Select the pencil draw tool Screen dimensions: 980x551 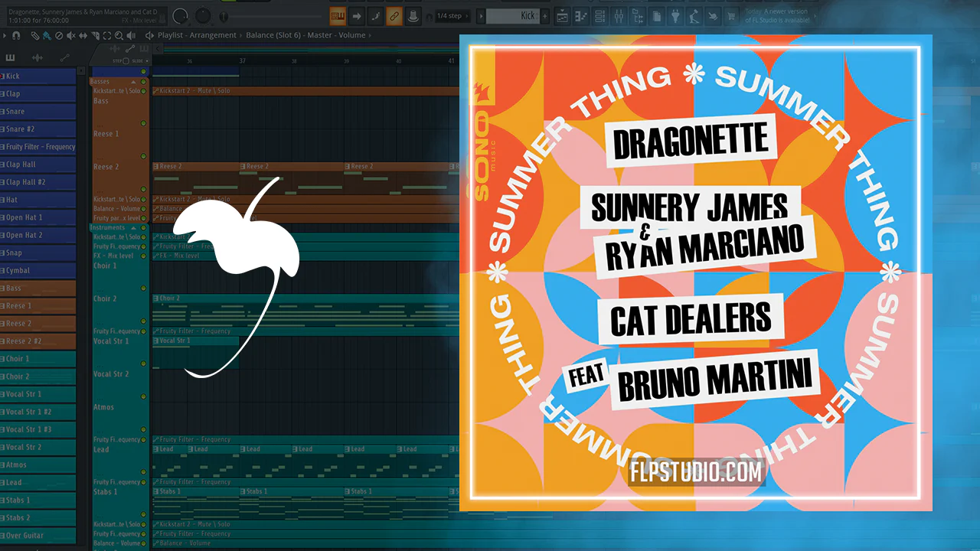pyautogui.click(x=35, y=35)
